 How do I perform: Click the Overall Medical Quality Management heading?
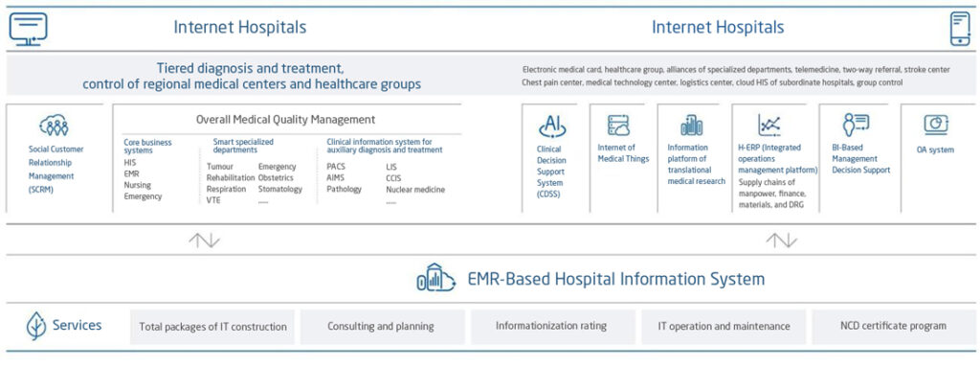[x=285, y=119]
